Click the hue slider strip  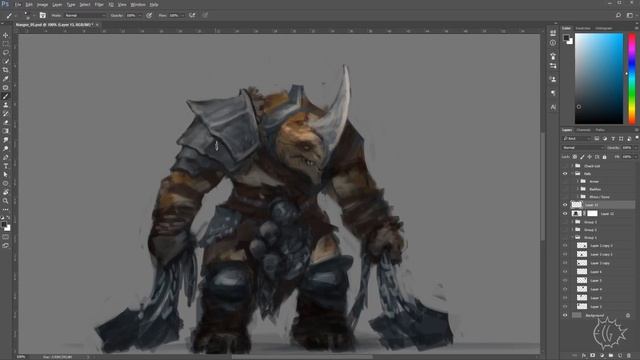632,78
